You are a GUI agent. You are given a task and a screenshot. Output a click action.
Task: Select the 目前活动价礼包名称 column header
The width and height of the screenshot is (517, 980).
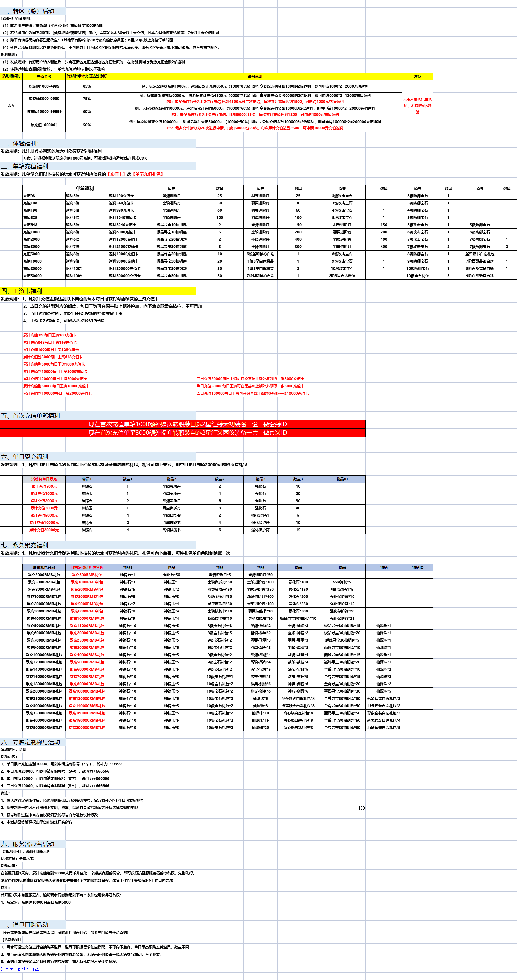click(x=87, y=567)
